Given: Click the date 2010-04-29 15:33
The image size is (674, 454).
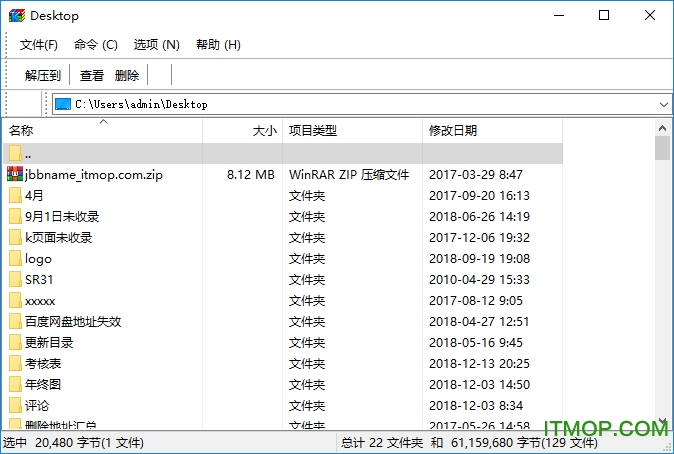Looking at the screenshot, I should pyautogui.click(x=479, y=280).
